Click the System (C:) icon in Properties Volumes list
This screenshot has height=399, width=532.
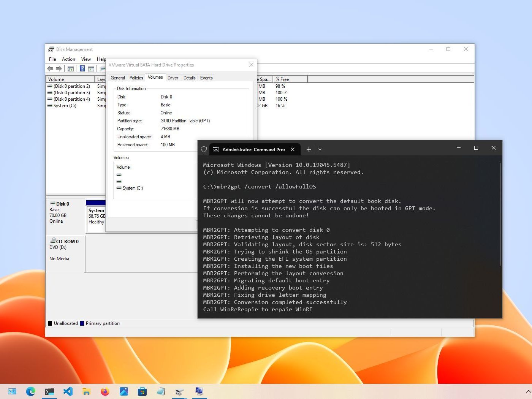[x=119, y=188]
